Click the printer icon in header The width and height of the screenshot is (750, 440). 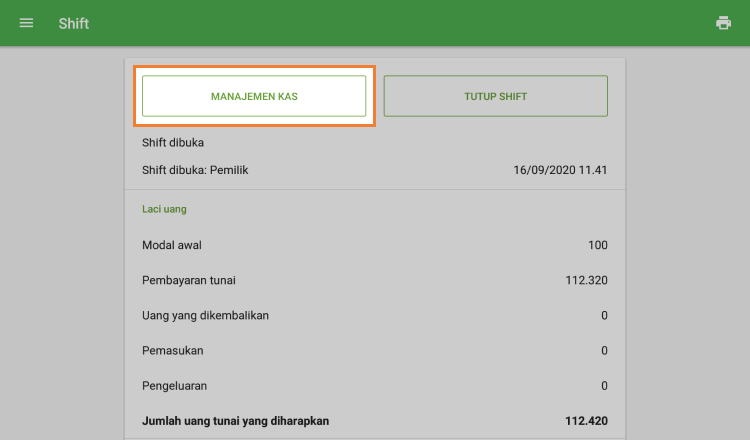point(723,23)
